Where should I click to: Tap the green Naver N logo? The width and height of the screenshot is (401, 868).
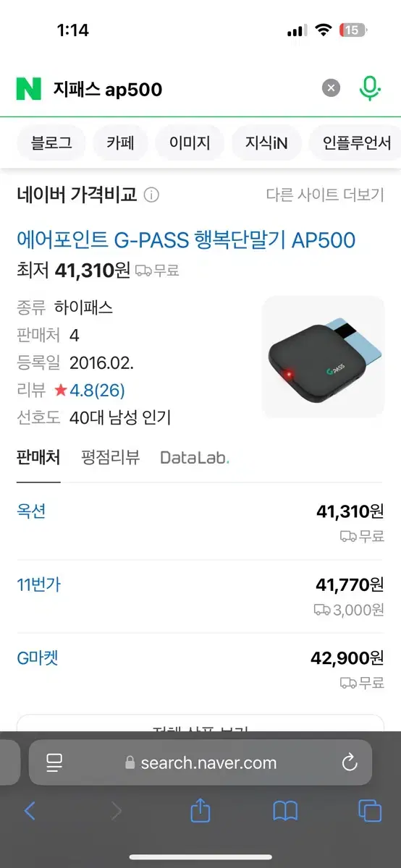tap(29, 89)
